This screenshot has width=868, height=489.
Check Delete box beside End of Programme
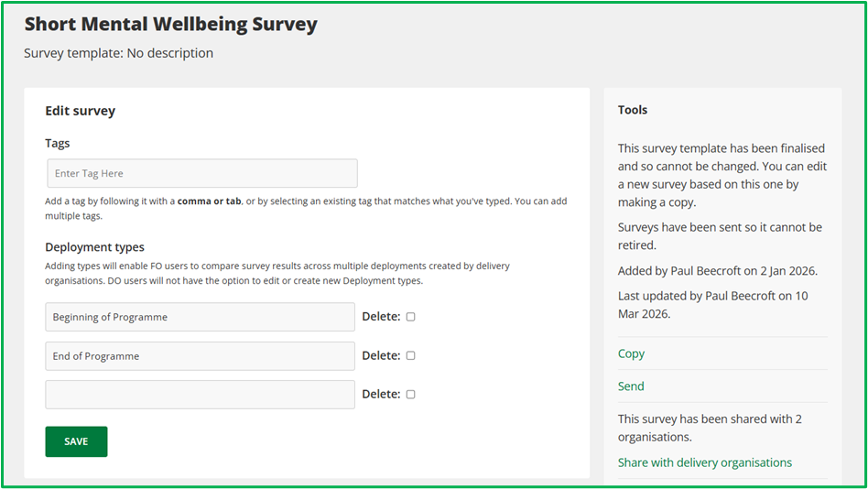click(410, 355)
